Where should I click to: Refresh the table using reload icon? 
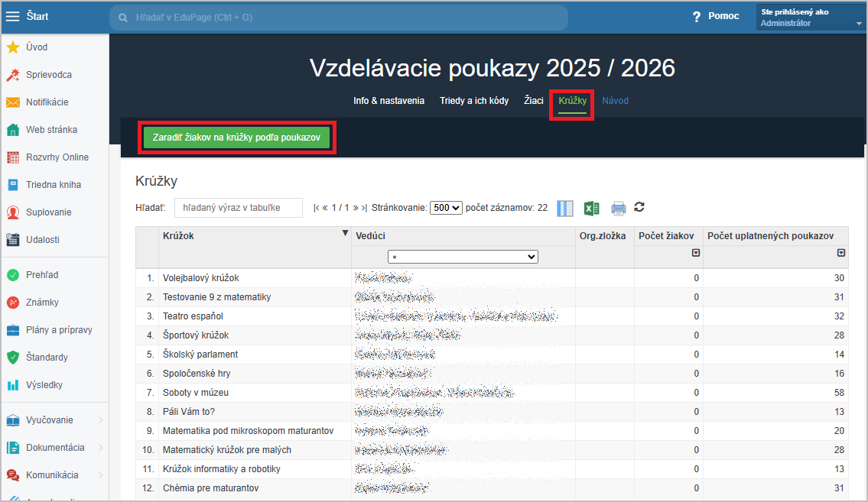(640, 207)
